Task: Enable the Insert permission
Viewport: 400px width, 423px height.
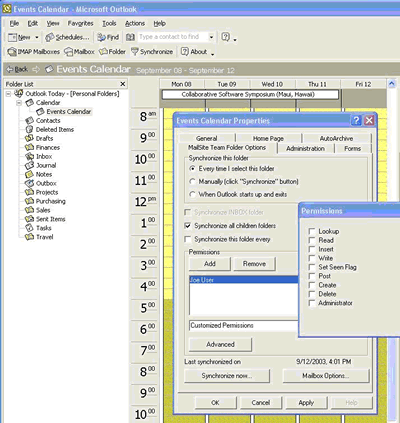Action: (x=312, y=249)
